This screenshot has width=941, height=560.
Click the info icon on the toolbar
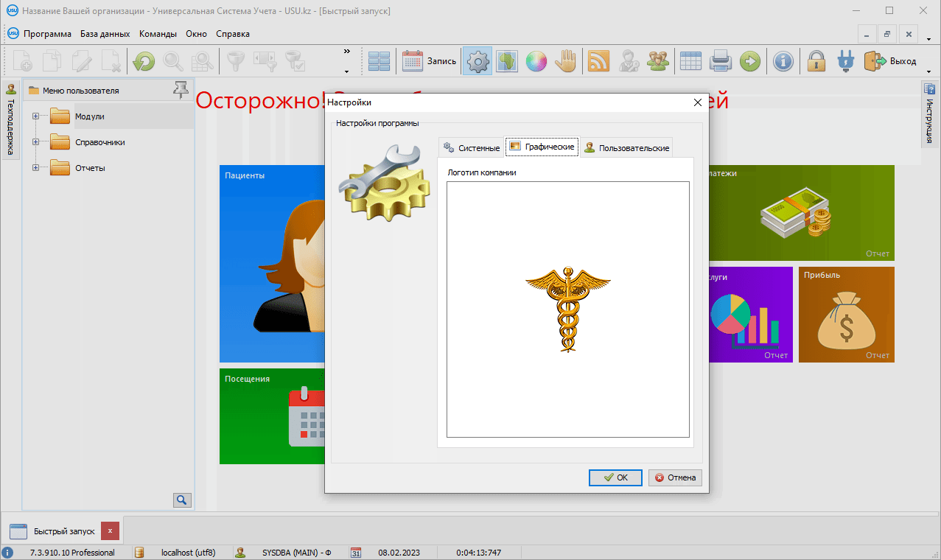click(783, 60)
